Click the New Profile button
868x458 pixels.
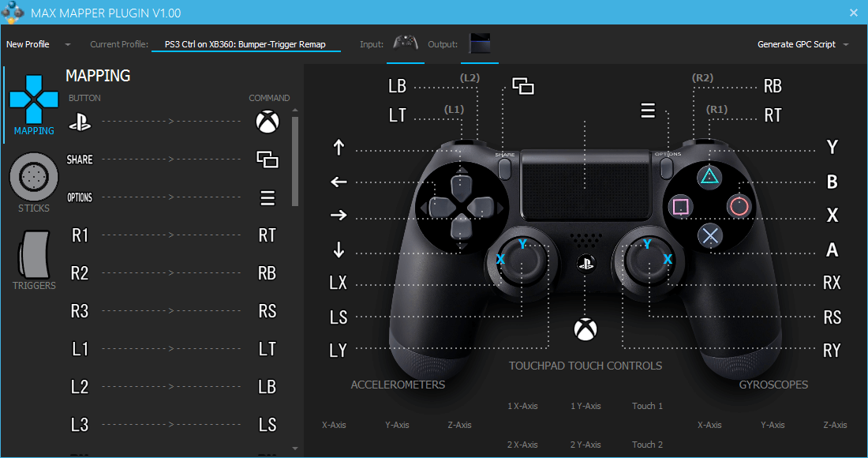pos(28,44)
